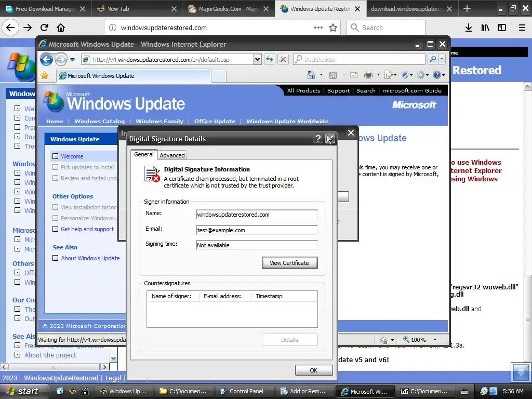
Task: Click the IE Print icon
Action: (x=368, y=75)
